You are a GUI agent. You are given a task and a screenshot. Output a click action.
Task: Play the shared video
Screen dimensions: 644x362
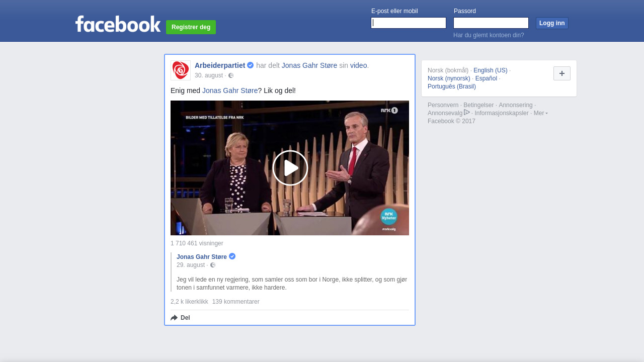(x=290, y=168)
